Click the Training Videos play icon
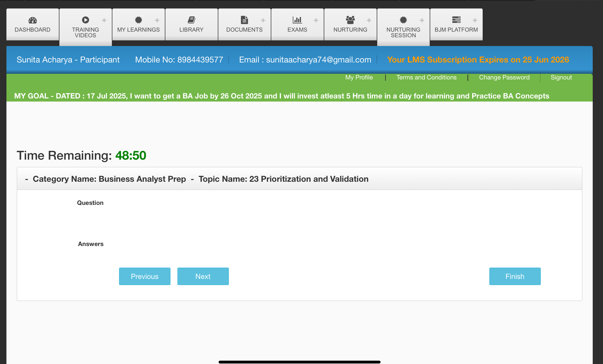Image resolution: width=603 pixels, height=364 pixels. click(85, 20)
